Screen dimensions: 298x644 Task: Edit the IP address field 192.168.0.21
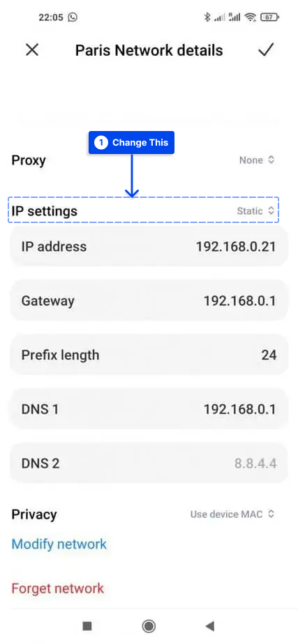[149, 247]
